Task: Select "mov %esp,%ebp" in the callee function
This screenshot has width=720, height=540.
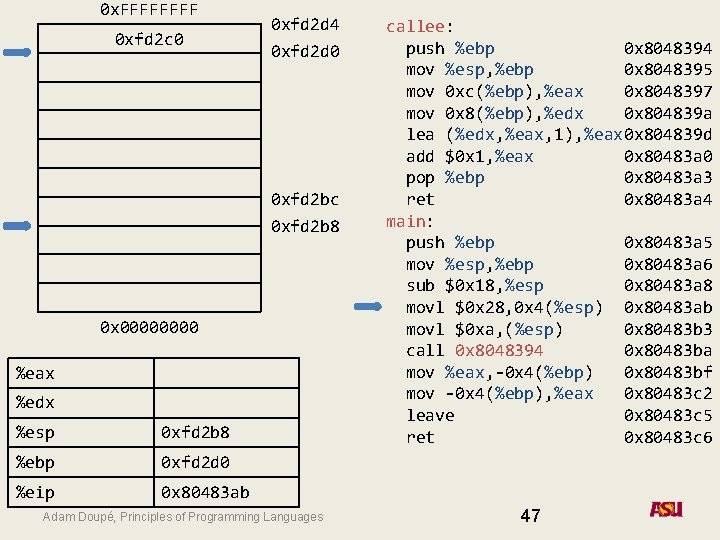Action: pyautogui.click(x=470, y=70)
